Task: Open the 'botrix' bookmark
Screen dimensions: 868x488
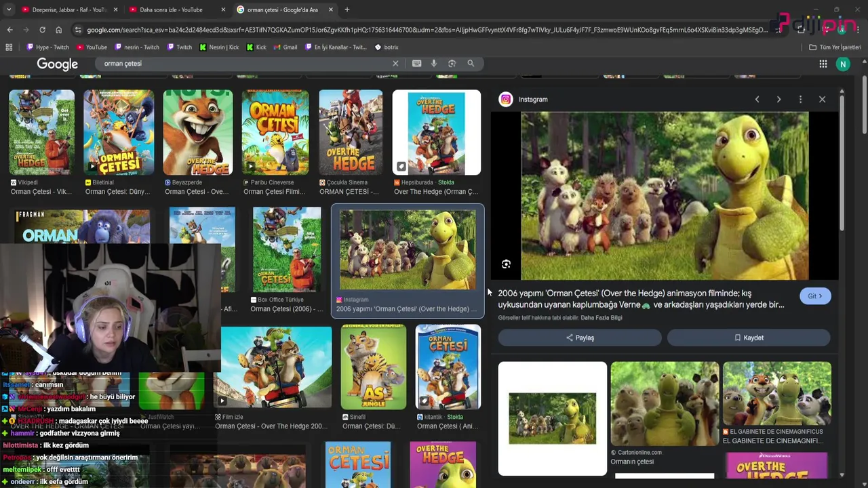Action: pyautogui.click(x=387, y=47)
